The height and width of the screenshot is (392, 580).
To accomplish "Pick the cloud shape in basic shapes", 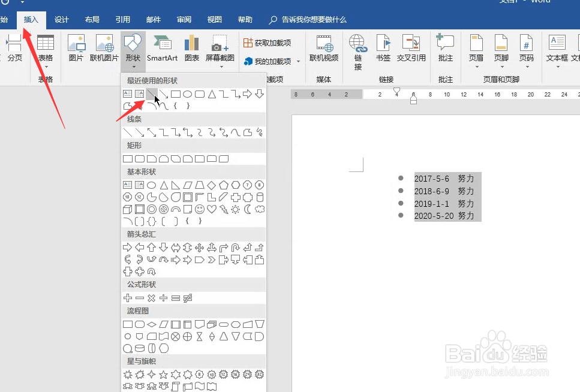I will (x=260, y=209).
